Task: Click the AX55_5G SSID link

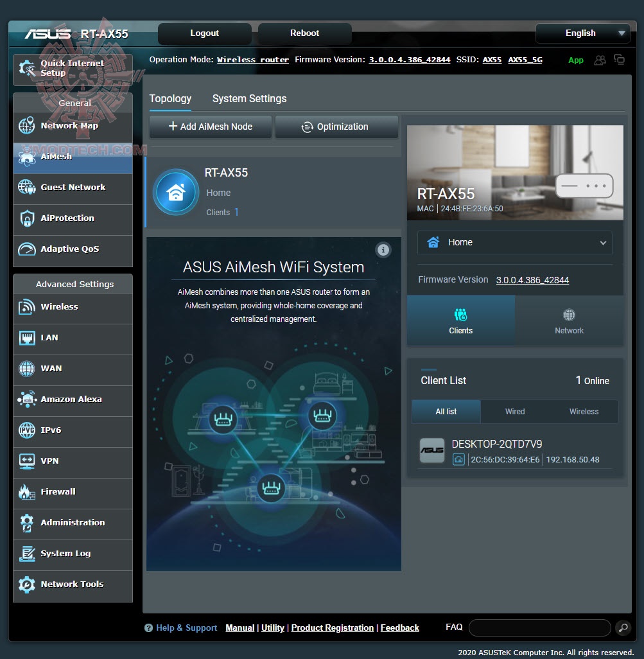Action: pyautogui.click(x=525, y=60)
